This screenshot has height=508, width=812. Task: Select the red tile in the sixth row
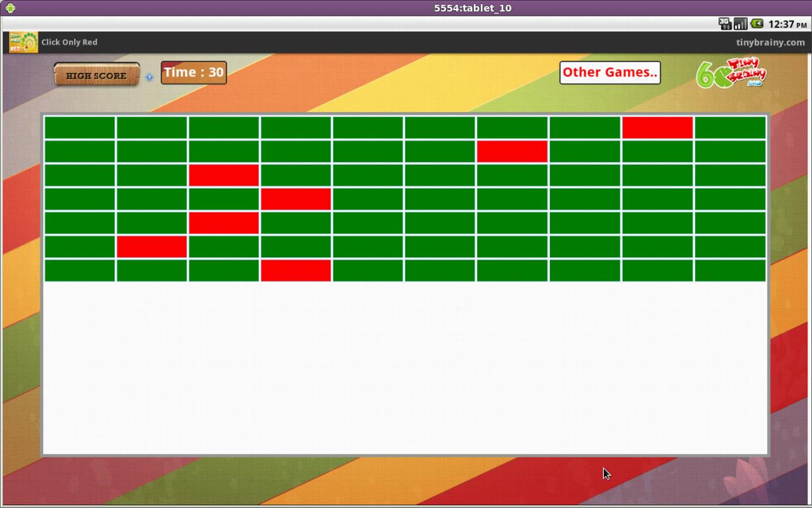[152, 246]
